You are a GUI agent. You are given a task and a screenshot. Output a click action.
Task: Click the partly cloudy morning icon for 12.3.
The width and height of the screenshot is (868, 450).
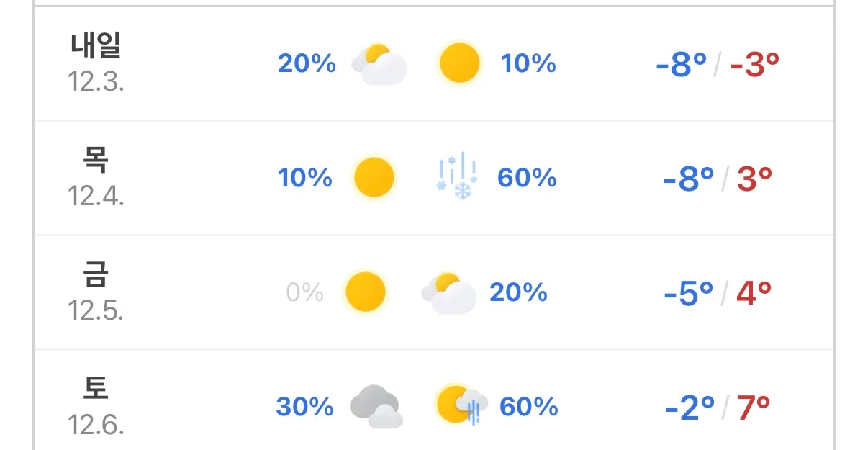click(x=379, y=64)
